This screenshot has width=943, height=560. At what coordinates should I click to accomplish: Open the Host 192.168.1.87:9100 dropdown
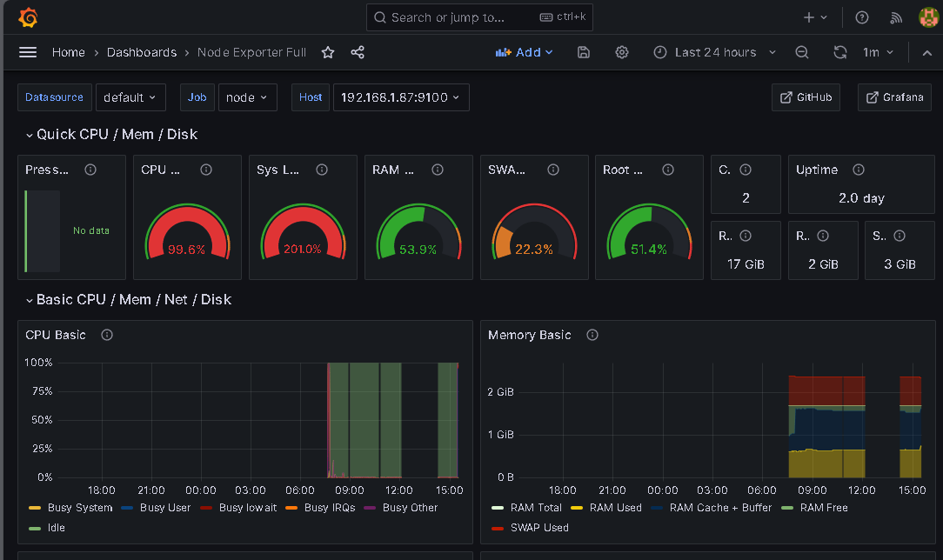pyautogui.click(x=401, y=97)
